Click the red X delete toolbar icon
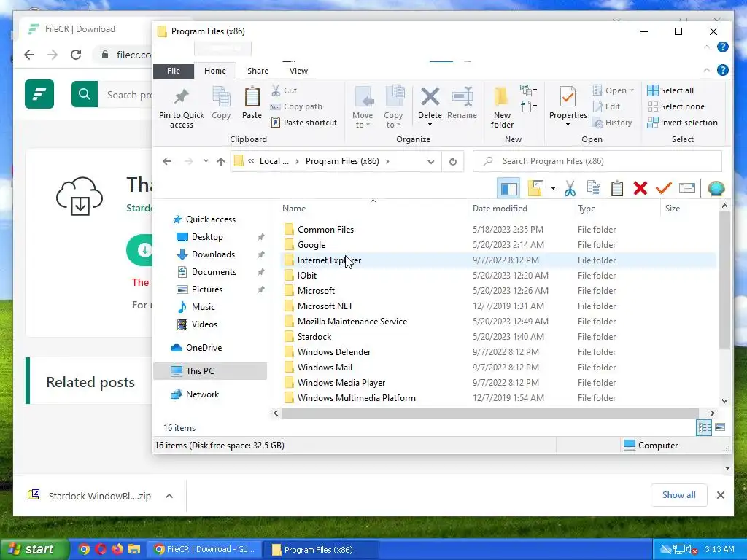Image resolution: width=747 pixels, height=560 pixels. point(640,188)
